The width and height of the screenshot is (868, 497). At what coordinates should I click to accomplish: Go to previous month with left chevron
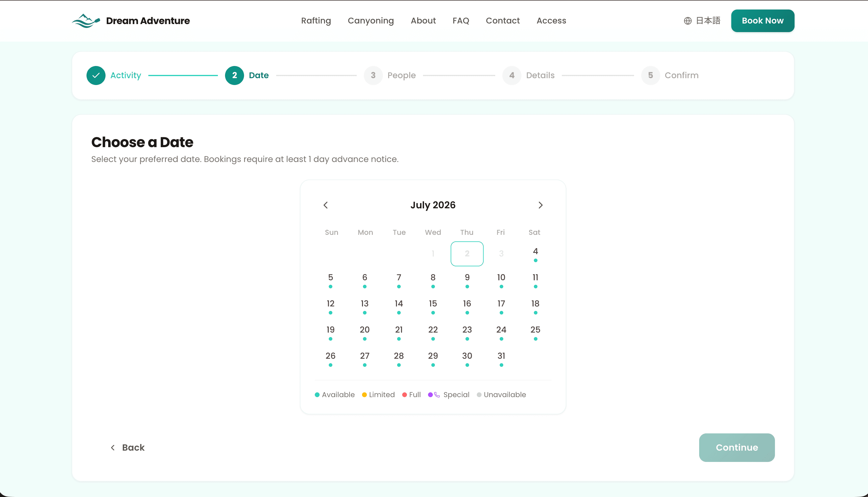pos(325,205)
